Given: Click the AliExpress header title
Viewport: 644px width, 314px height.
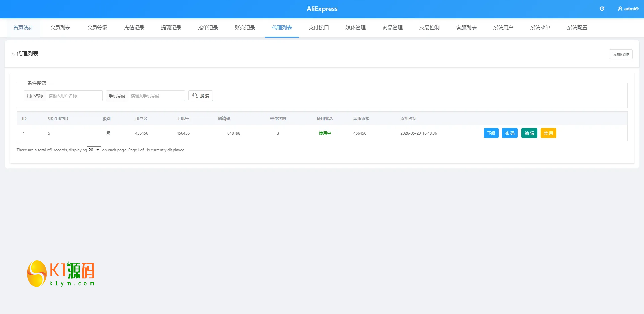Looking at the screenshot, I should tap(322, 9).
